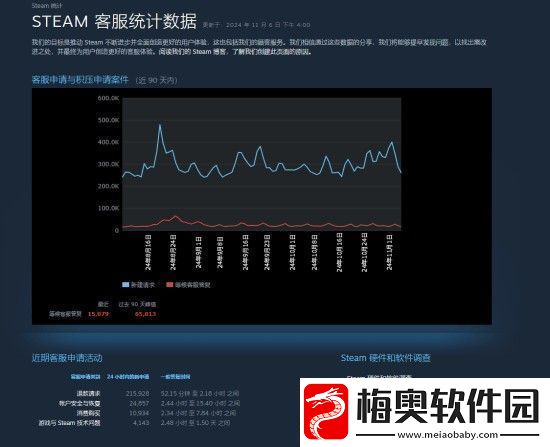Click the '退款请求' row label
This screenshot has height=447, width=550.
tap(89, 394)
